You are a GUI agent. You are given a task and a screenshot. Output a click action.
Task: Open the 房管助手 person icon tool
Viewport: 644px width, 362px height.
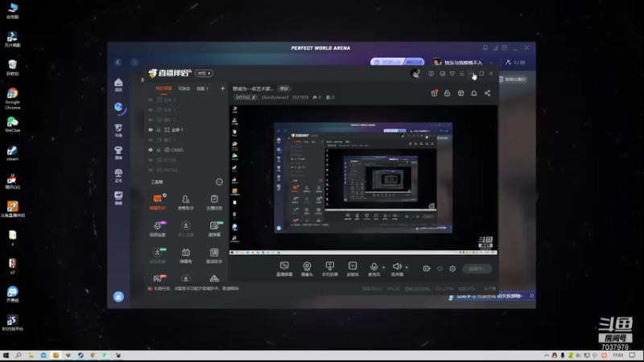click(186, 202)
